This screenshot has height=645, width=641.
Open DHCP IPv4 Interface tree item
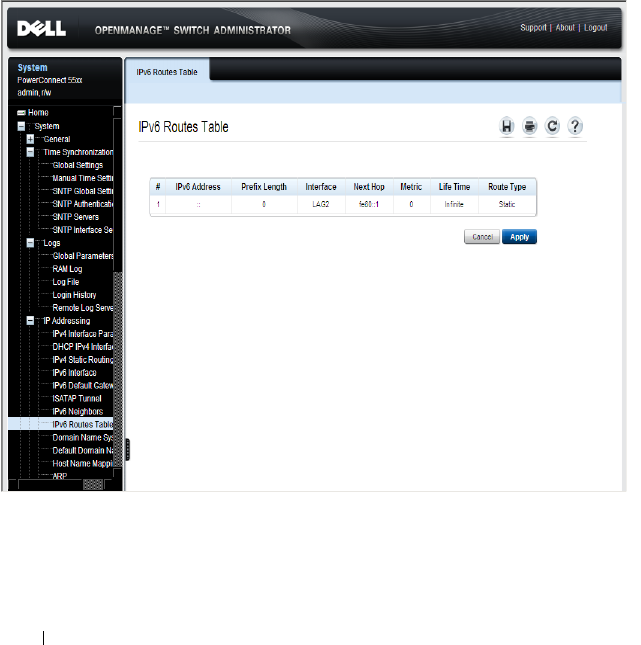[83, 347]
